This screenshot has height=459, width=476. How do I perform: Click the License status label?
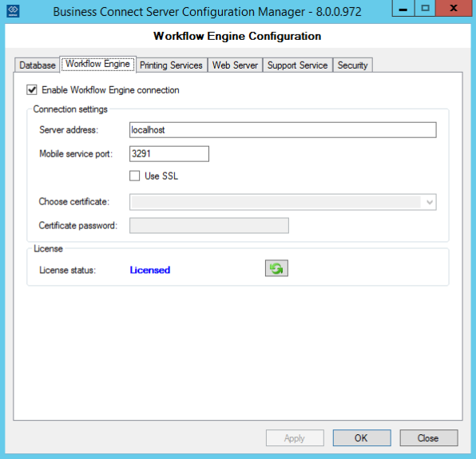click(67, 270)
